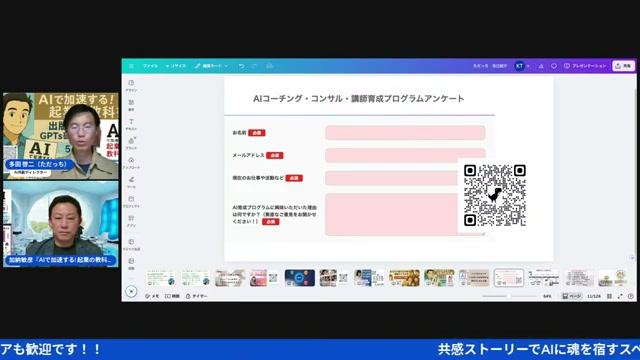This screenshot has height=360, width=640.
Task: Click the 11/128 page counter
Action: 594,296
